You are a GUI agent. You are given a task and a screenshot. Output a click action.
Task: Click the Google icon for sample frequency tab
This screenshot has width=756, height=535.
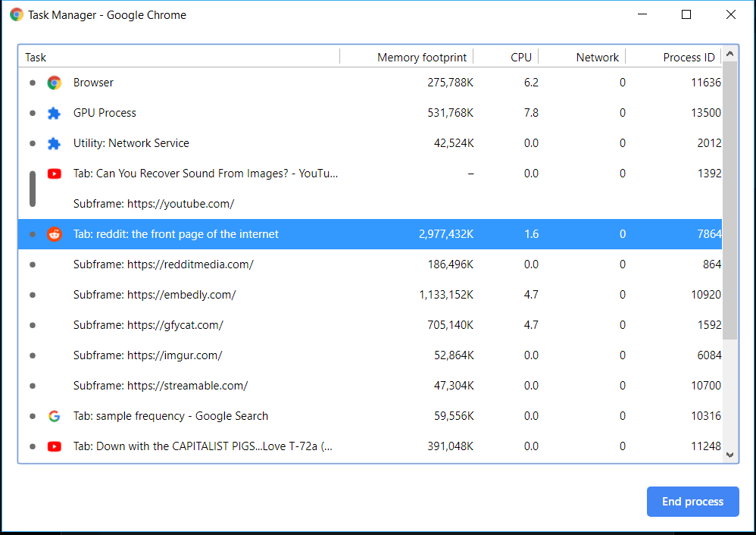click(x=54, y=416)
